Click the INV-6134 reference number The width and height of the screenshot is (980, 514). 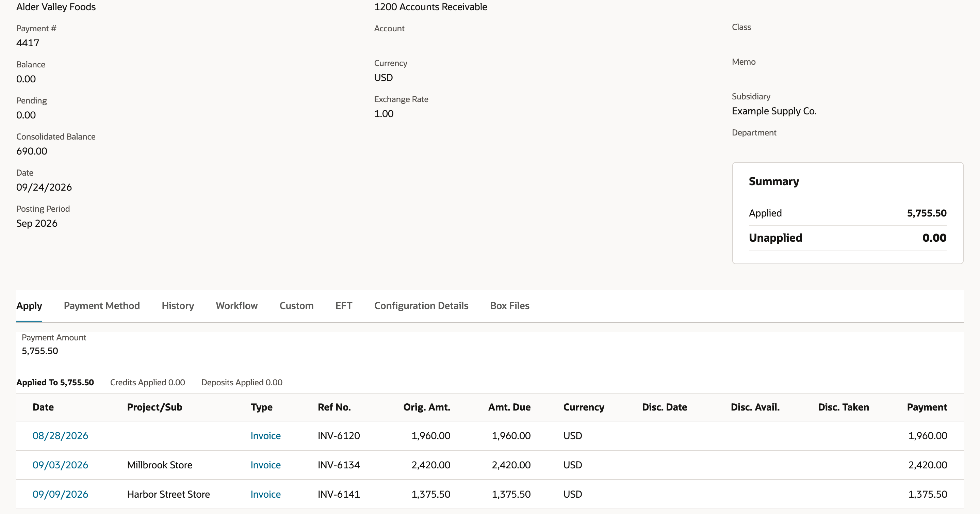(339, 465)
